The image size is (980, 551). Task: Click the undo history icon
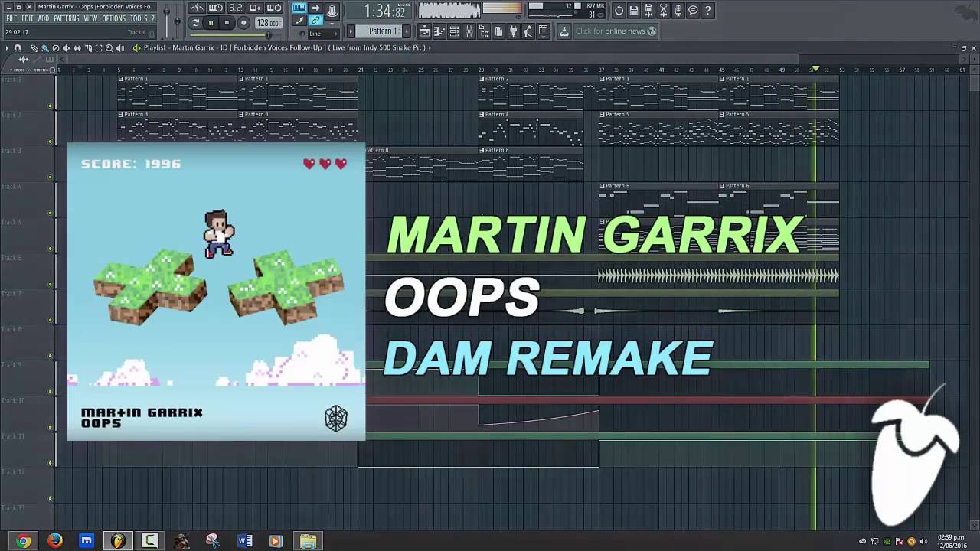[x=619, y=11]
